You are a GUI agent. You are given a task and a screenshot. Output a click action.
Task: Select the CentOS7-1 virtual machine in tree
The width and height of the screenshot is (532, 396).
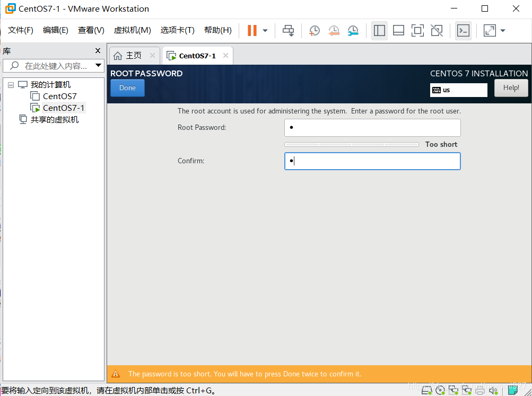[64, 108]
